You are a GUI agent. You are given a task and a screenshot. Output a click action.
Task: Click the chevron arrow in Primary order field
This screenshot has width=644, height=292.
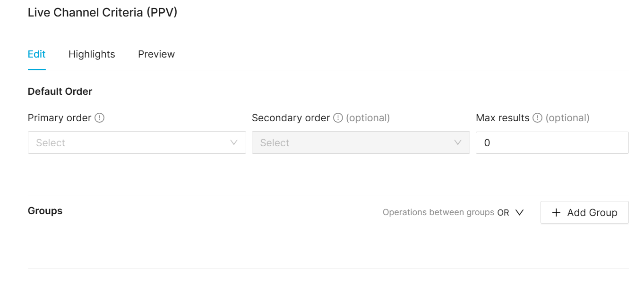[x=233, y=142]
